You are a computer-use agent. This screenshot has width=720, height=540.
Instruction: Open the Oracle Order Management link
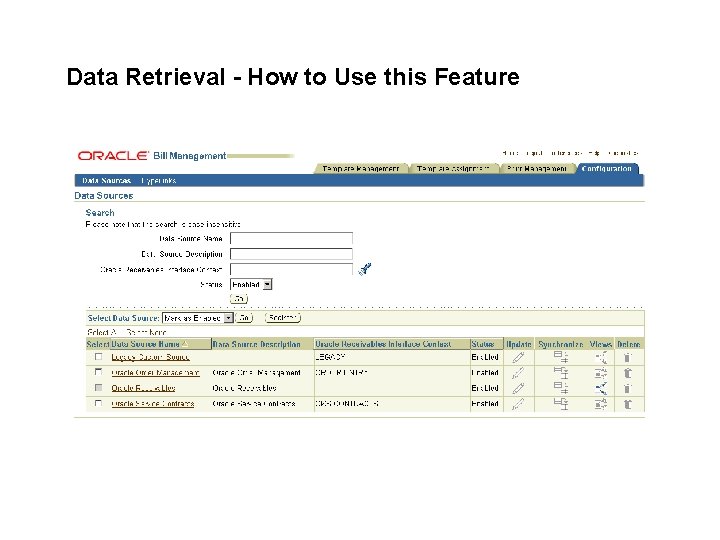[x=156, y=373]
